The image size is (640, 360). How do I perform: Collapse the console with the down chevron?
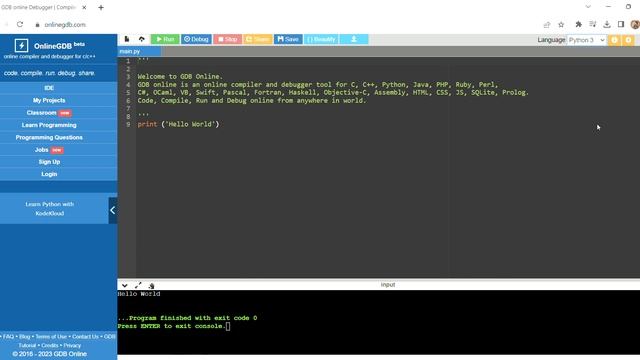point(125,285)
